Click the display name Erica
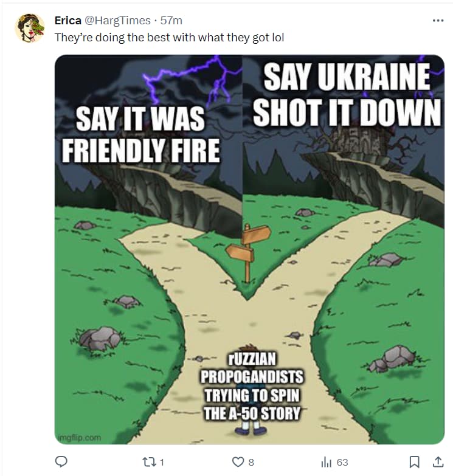 (x=68, y=21)
